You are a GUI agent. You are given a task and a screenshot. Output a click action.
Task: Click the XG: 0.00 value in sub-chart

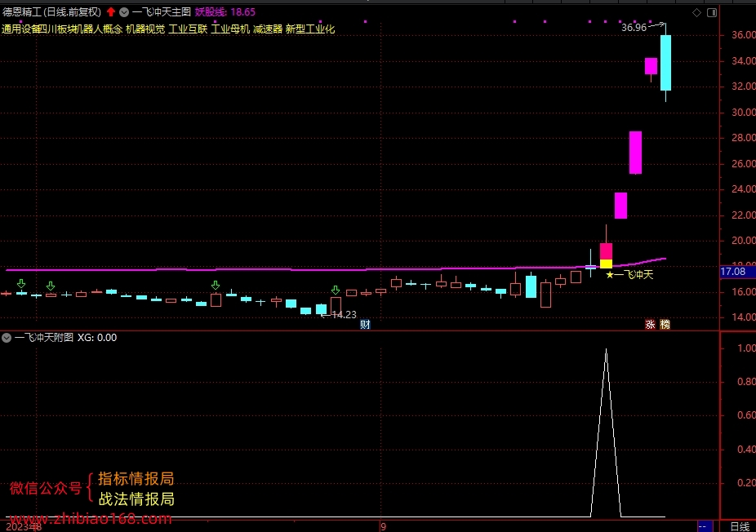pos(97,338)
